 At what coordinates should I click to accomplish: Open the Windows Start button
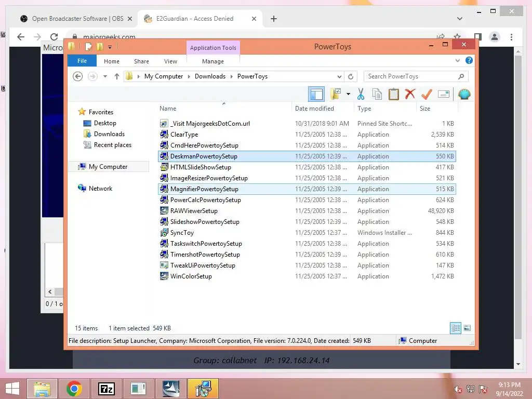tap(12, 389)
